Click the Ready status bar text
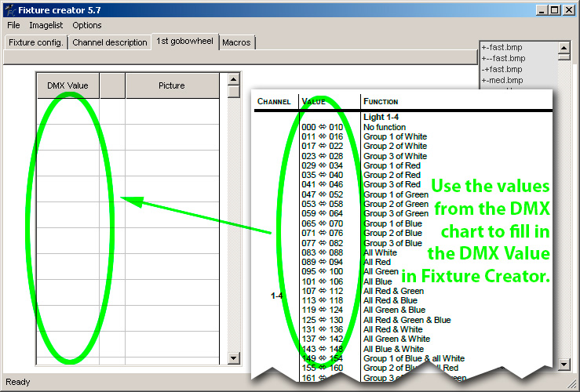The width and height of the screenshot is (580, 392). (18, 382)
